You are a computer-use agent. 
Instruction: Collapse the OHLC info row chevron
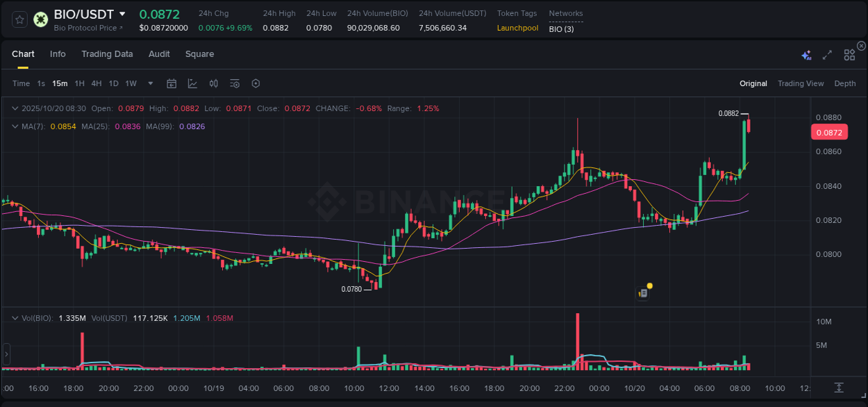coord(15,108)
